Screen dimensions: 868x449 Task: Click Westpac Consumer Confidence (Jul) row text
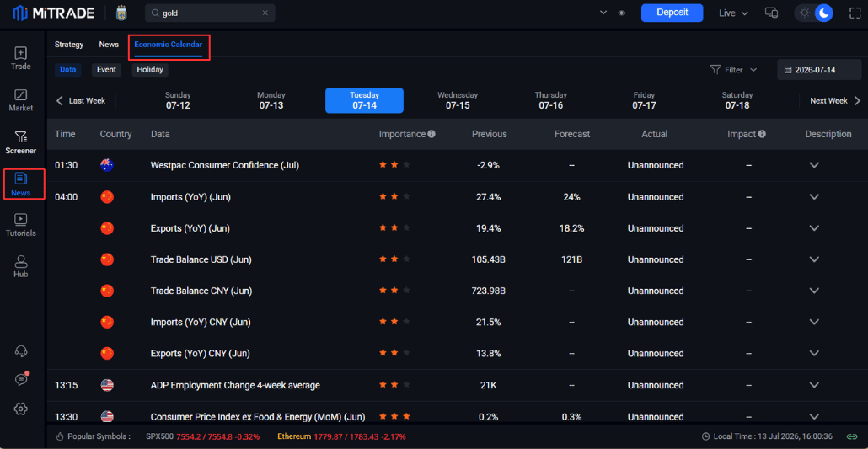(225, 165)
